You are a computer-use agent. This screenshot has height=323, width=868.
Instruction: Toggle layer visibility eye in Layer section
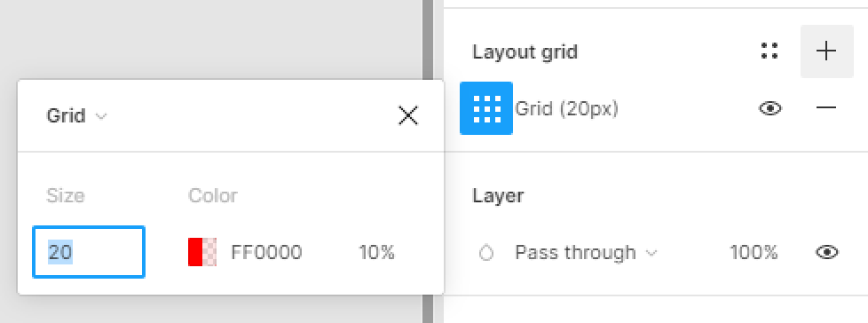(827, 252)
